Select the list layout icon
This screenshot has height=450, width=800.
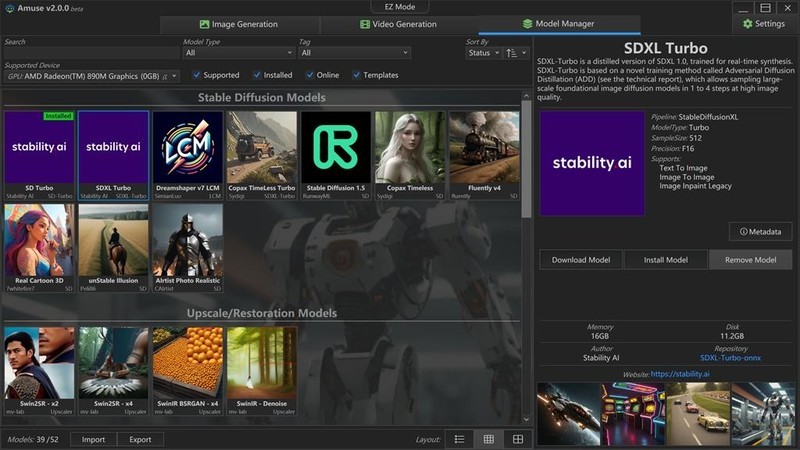[x=459, y=439]
